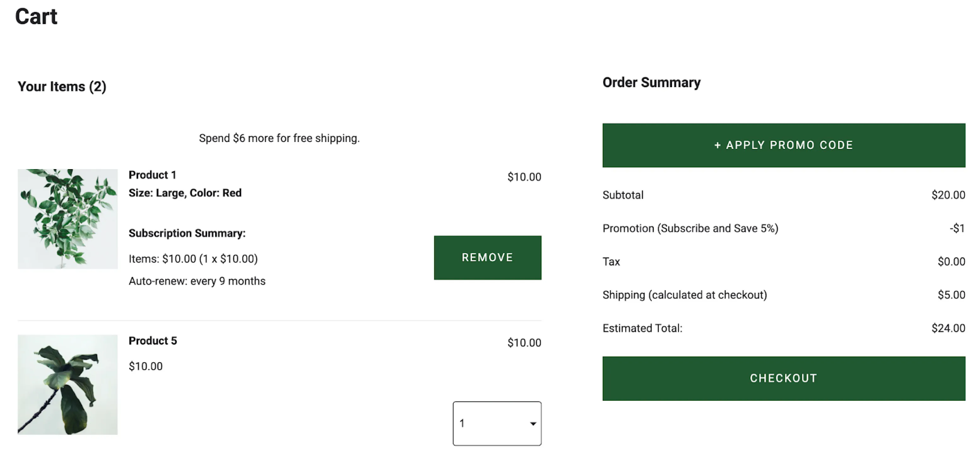
Task: Click the Product 1 title
Action: pyautogui.click(x=153, y=175)
